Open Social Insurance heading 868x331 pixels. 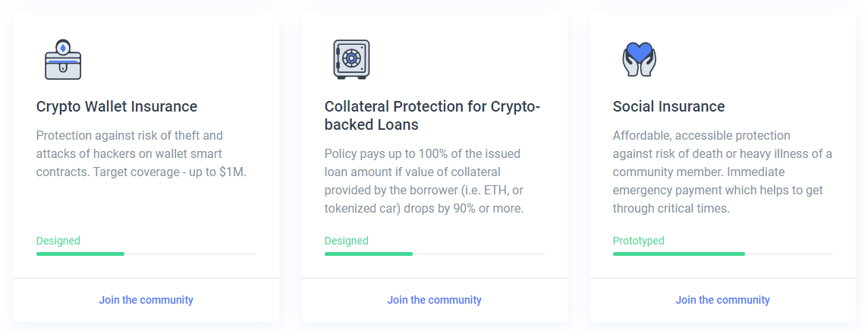click(x=668, y=106)
